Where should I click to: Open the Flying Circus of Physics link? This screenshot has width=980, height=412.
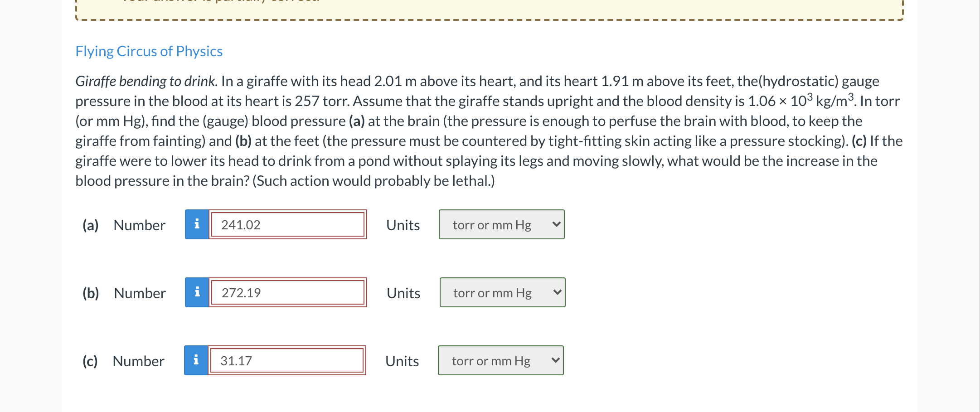pos(149,51)
